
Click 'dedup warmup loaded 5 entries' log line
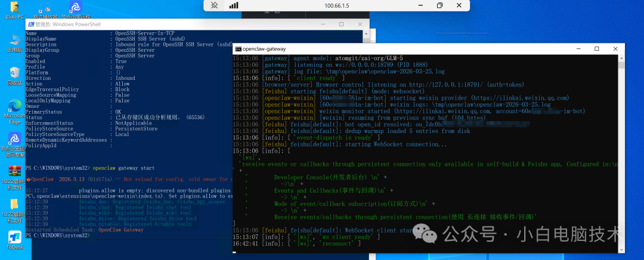click(351, 131)
